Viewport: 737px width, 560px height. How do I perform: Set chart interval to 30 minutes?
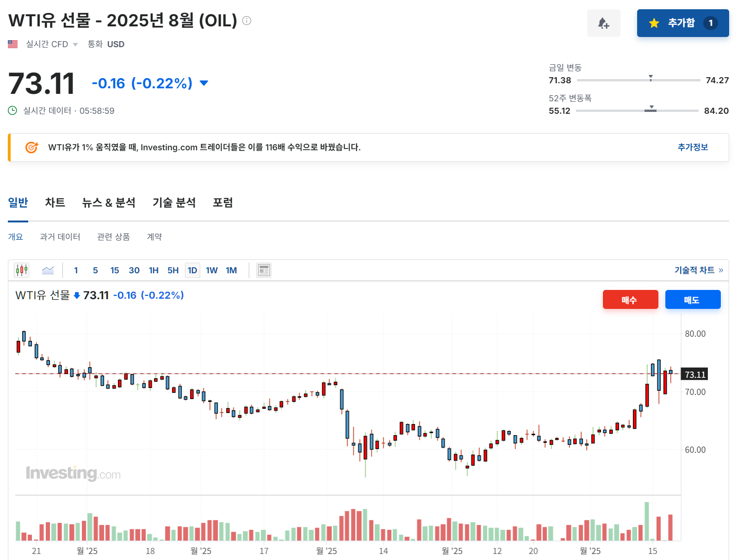134,270
